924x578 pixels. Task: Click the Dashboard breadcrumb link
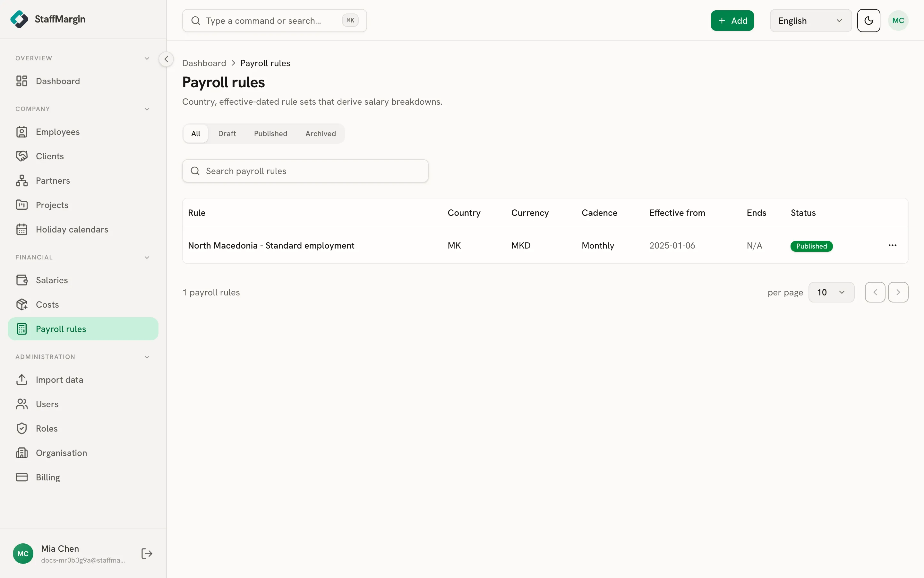(204, 63)
